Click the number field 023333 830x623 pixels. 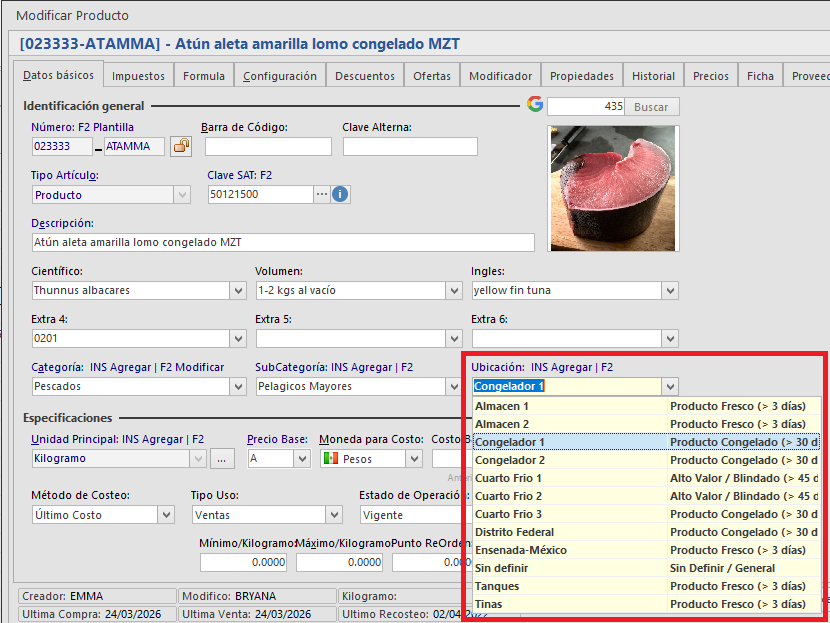point(62,147)
